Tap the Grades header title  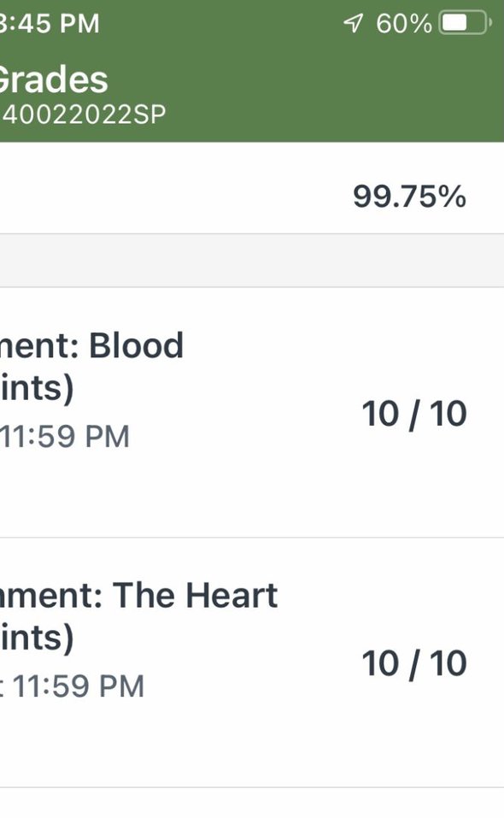click(x=54, y=79)
